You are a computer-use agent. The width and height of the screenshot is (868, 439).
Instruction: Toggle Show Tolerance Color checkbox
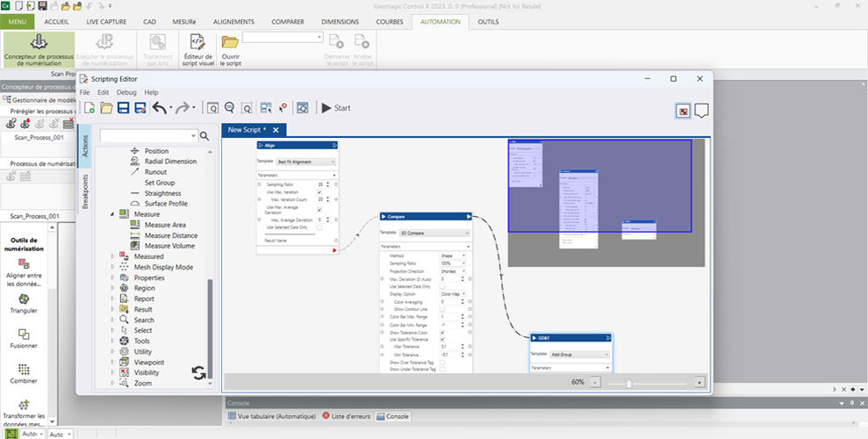click(x=442, y=333)
